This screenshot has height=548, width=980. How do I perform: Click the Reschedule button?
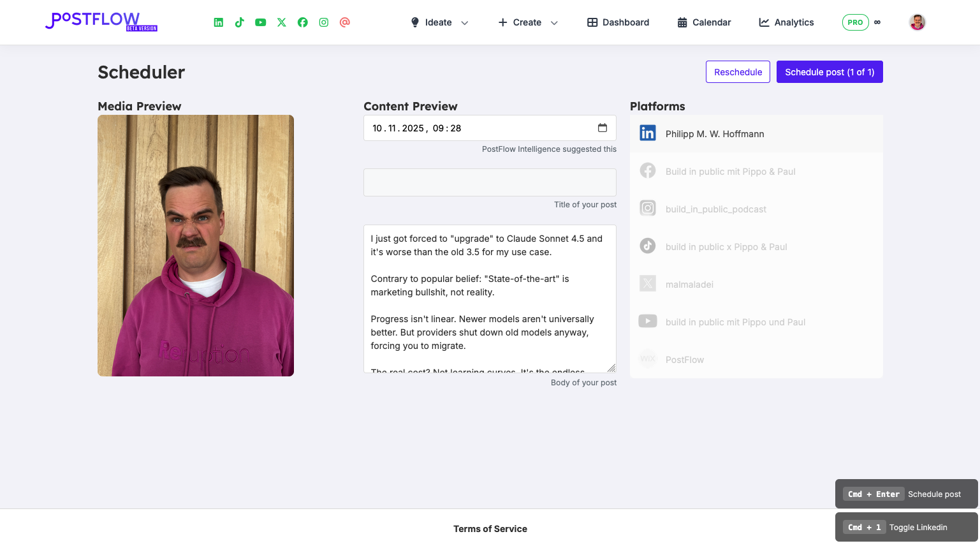[x=738, y=71]
